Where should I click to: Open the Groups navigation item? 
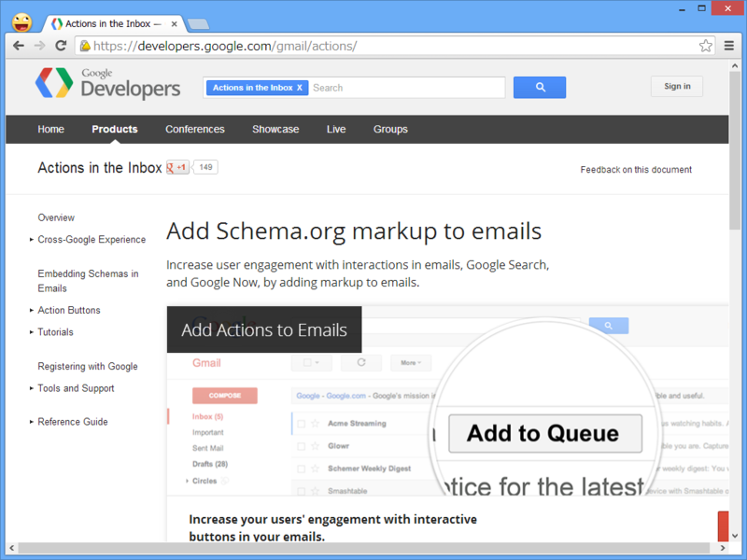tap(390, 129)
